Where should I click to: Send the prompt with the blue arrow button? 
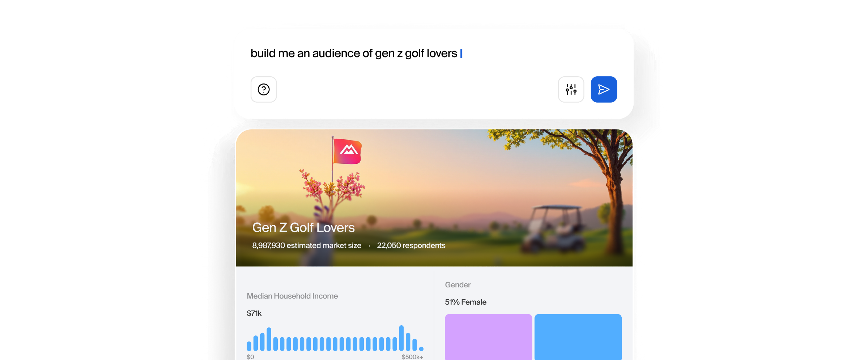(x=604, y=89)
